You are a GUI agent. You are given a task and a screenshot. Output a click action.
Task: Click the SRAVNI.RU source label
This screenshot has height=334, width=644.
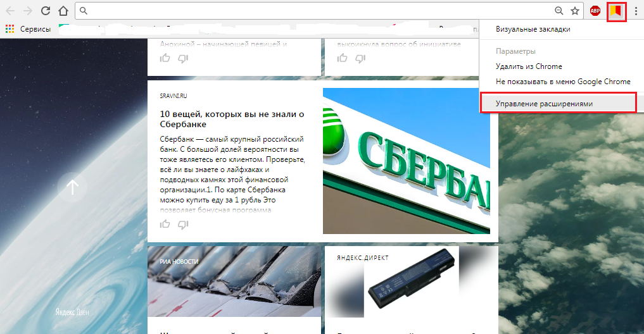(x=174, y=96)
